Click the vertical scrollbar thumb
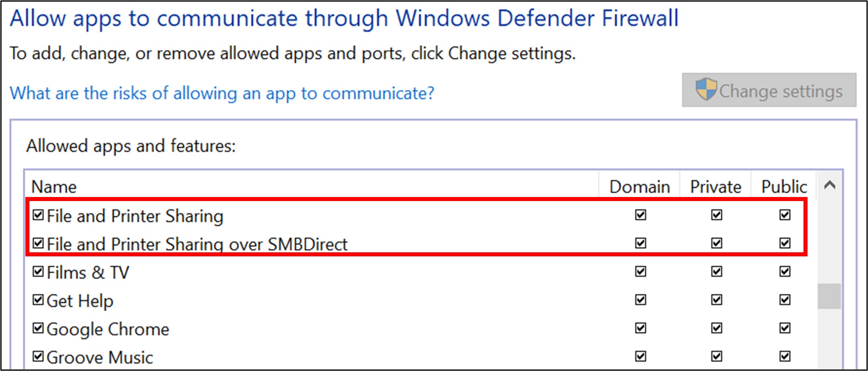Image resolution: width=868 pixels, height=371 pixels. (x=829, y=296)
